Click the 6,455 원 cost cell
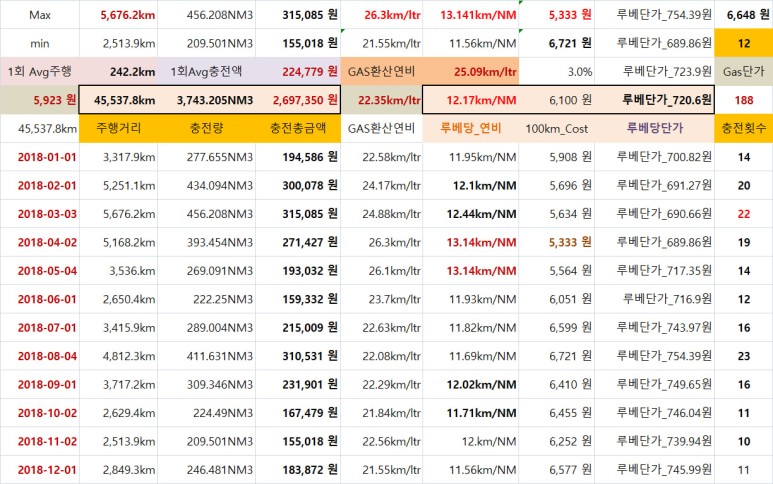Image resolution: width=773 pixels, height=484 pixels. tap(557, 413)
